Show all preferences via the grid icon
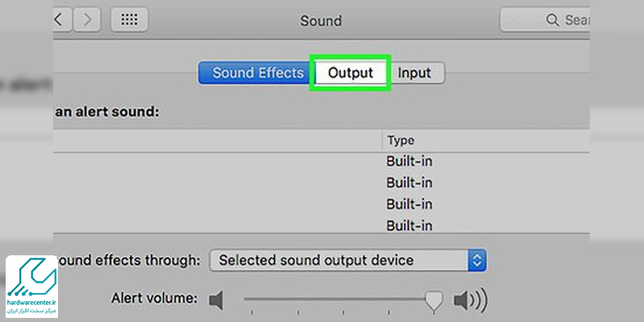The height and width of the screenshot is (322, 644). (130, 19)
